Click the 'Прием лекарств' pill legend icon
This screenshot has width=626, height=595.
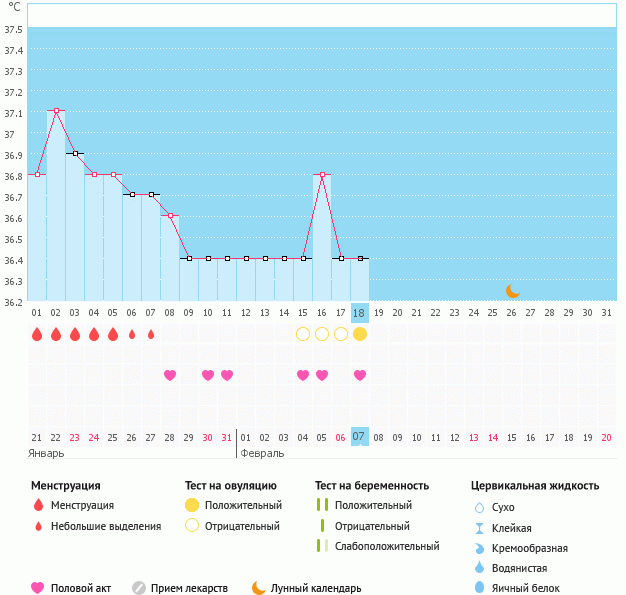coord(139,588)
